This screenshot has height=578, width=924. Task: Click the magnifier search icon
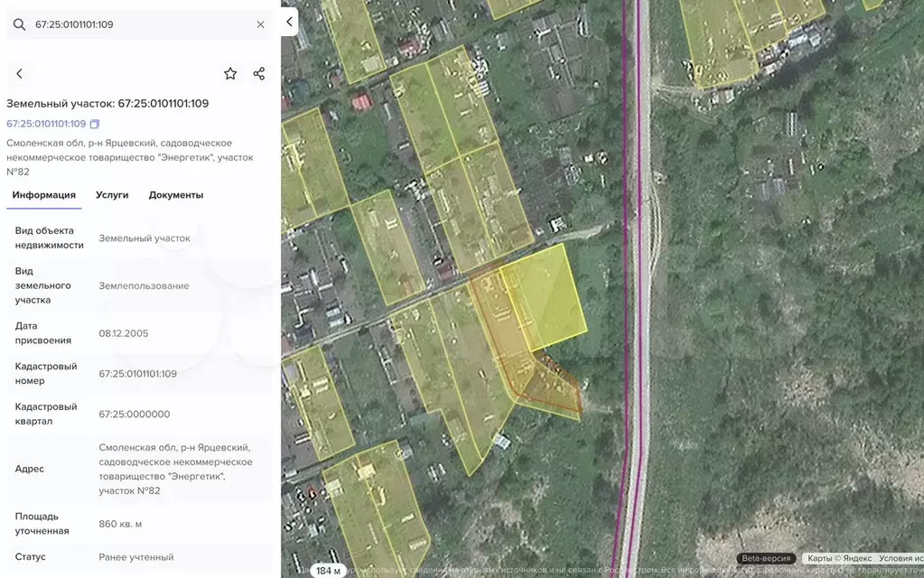(19, 24)
